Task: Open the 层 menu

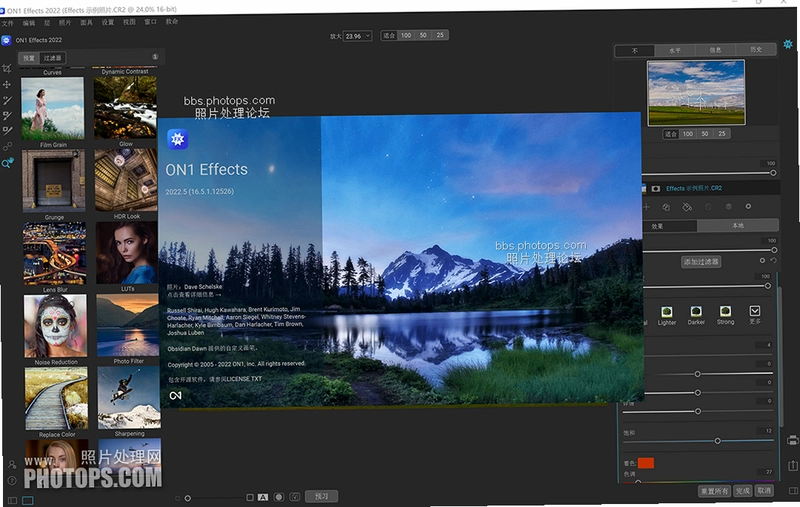Action: pos(47,23)
